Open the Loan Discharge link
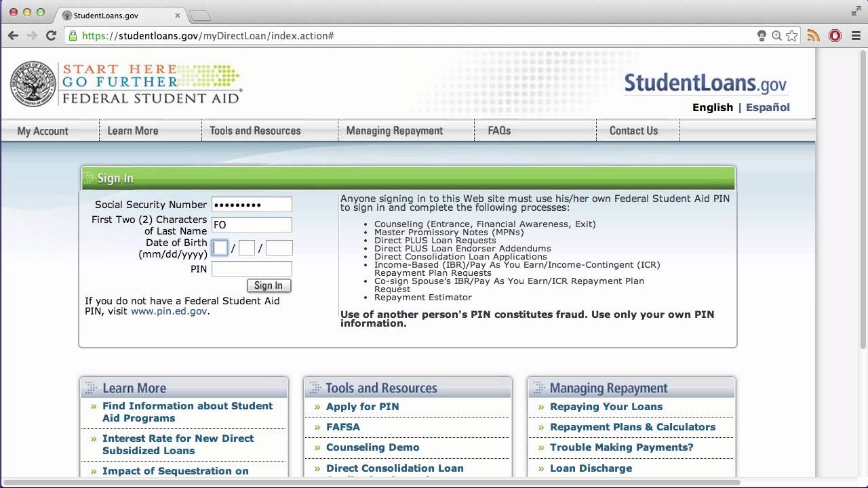868x488 pixels. 591,468
